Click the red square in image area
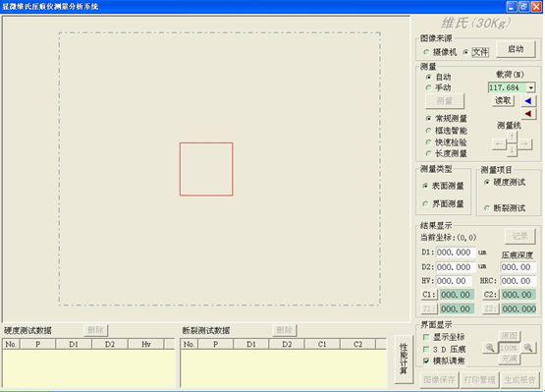This screenshot has width=545, height=392. point(206,169)
